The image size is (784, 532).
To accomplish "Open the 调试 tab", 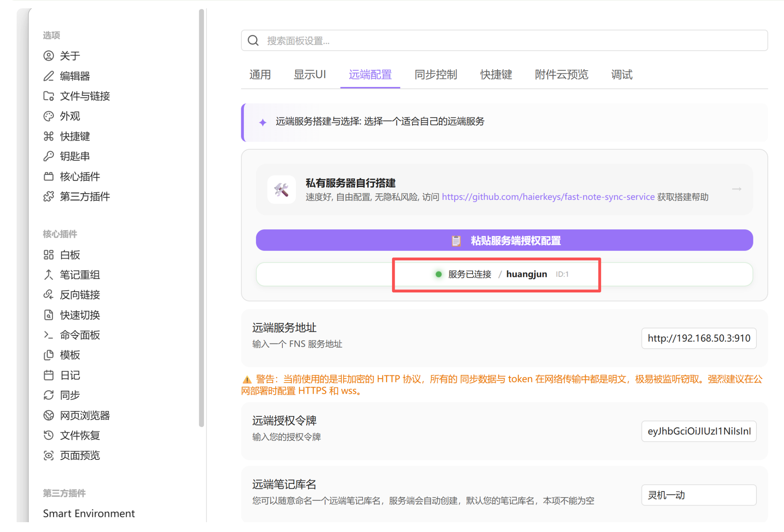I will tap(622, 75).
